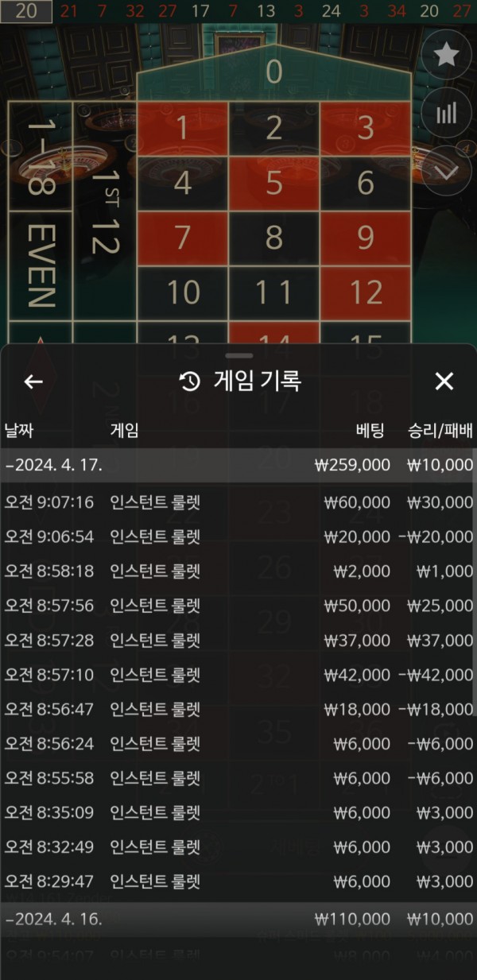This screenshot has width=477, height=980.
Task: Bet on black number 8
Action: pyautogui.click(x=274, y=238)
